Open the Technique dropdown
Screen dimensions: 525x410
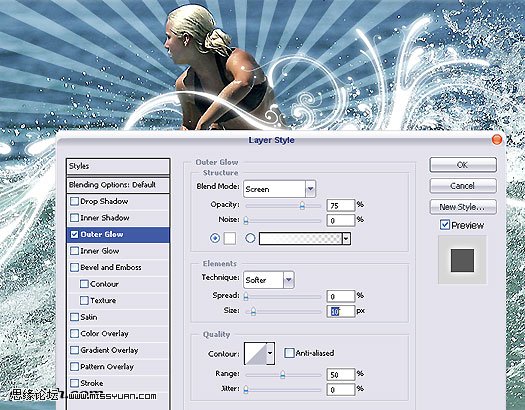click(x=269, y=280)
